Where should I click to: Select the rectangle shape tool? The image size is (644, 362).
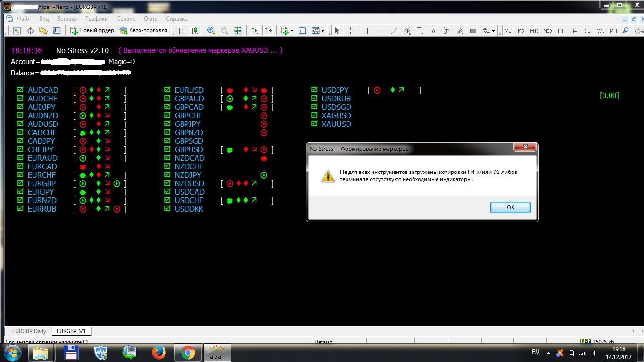click(x=473, y=31)
